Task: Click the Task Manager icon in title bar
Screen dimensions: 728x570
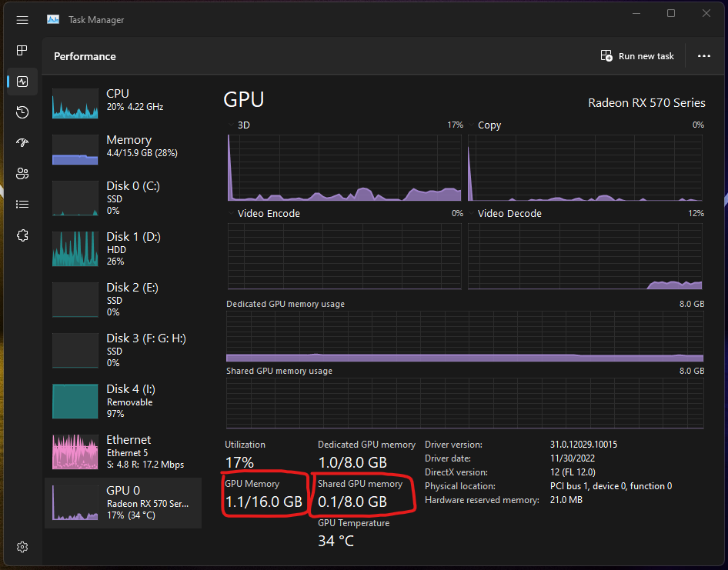Action: coord(52,19)
